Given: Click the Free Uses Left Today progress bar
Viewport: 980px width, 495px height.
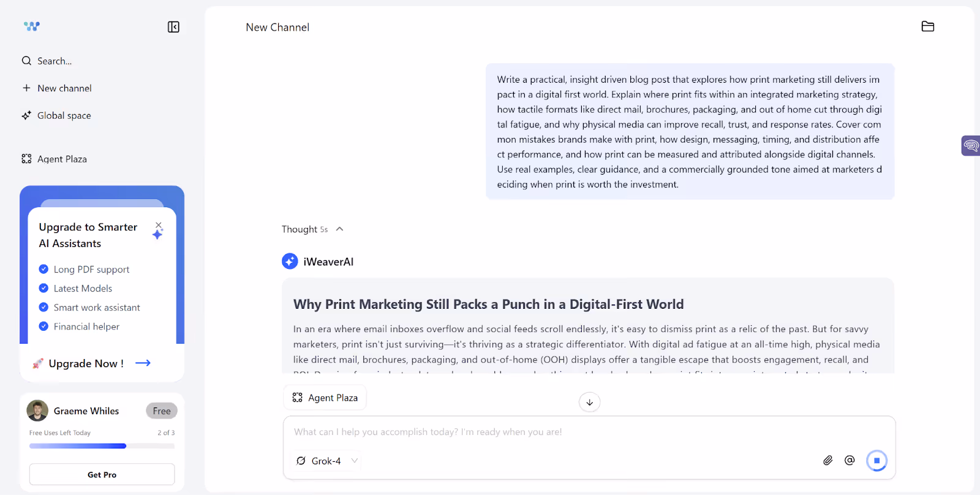Looking at the screenshot, I should coord(102,446).
